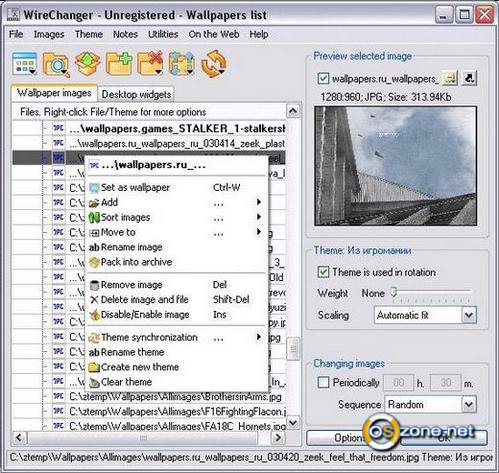Click the Move to icon in context menu
Image resolution: width=499 pixels, height=473 pixels.
[x=95, y=233]
